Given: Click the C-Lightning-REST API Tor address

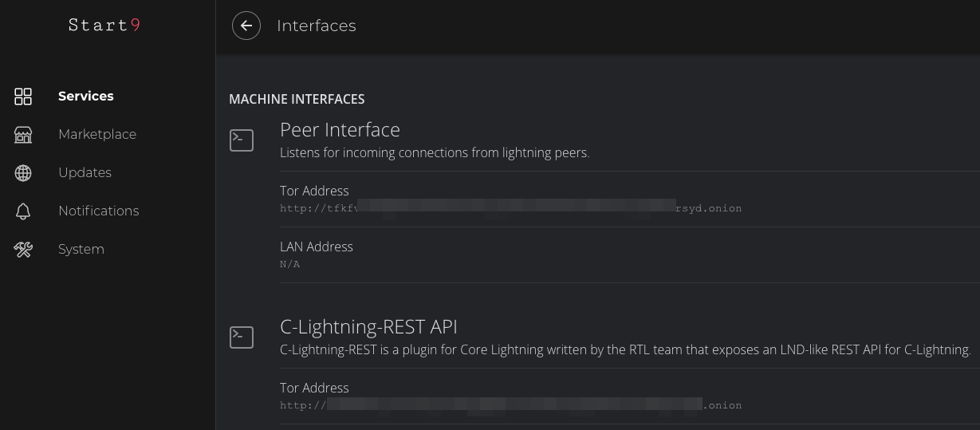Looking at the screenshot, I should (510, 405).
